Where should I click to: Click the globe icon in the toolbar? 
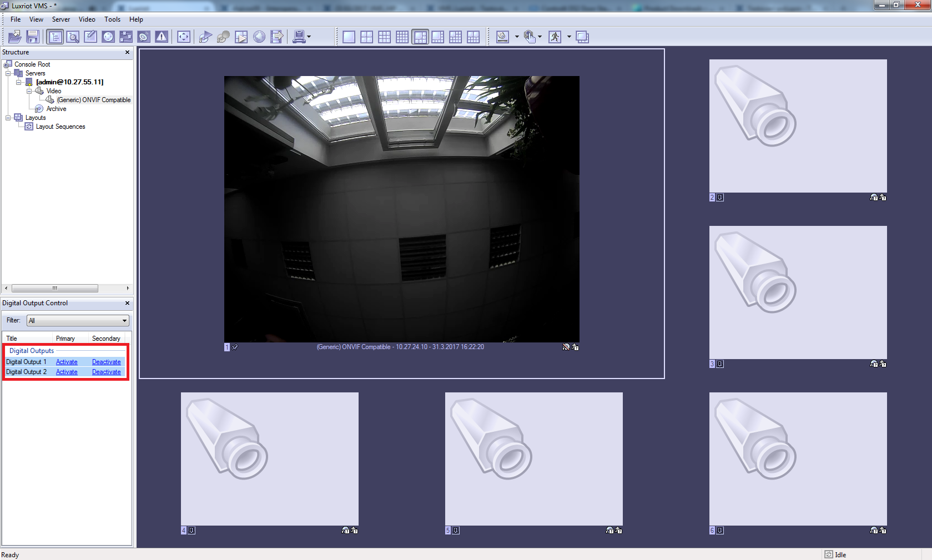coord(259,37)
